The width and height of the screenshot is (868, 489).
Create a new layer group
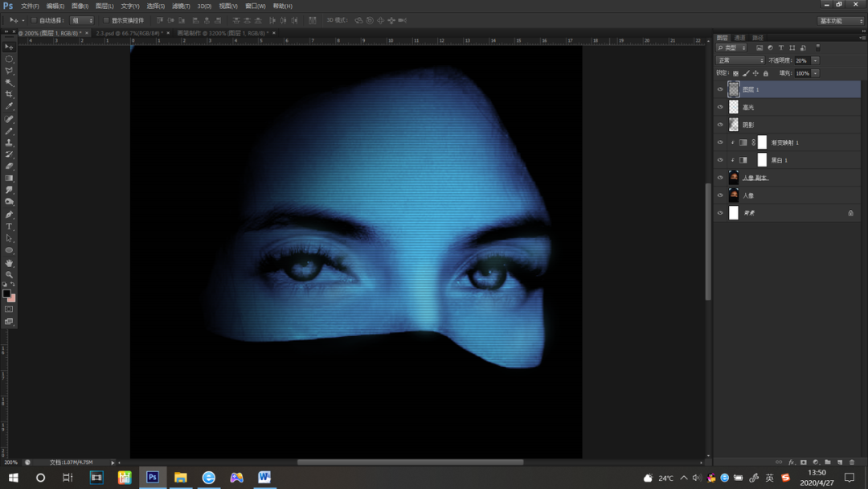click(x=828, y=462)
